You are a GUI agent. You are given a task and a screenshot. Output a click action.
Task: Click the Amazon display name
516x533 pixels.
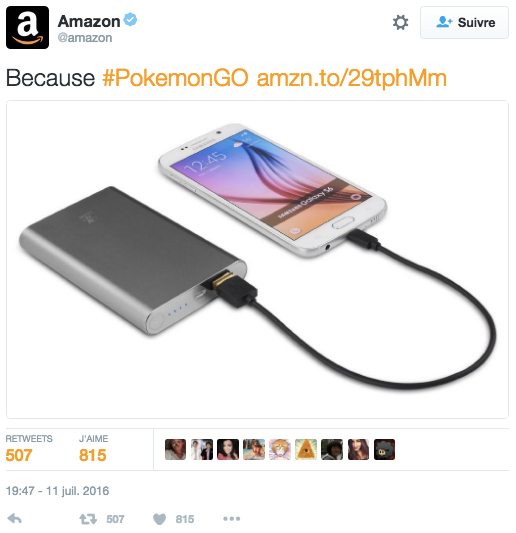[x=89, y=21]
